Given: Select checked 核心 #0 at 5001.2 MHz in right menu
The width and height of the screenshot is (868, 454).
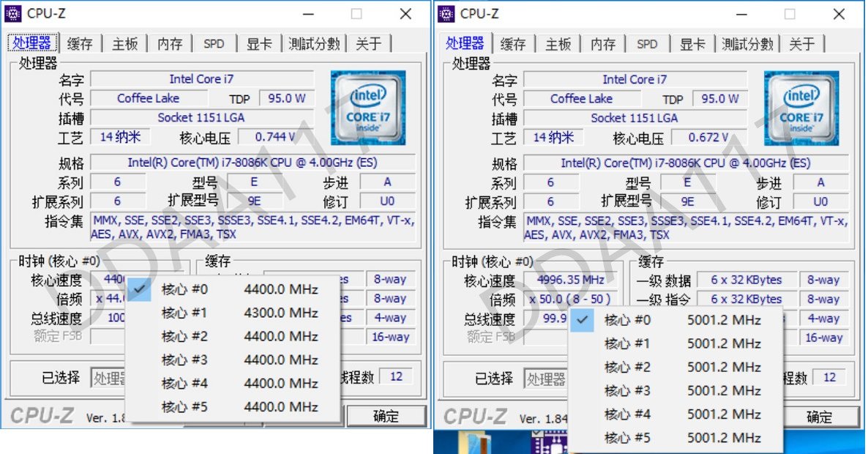Looking at the screenshot, I should coord(676,320).
